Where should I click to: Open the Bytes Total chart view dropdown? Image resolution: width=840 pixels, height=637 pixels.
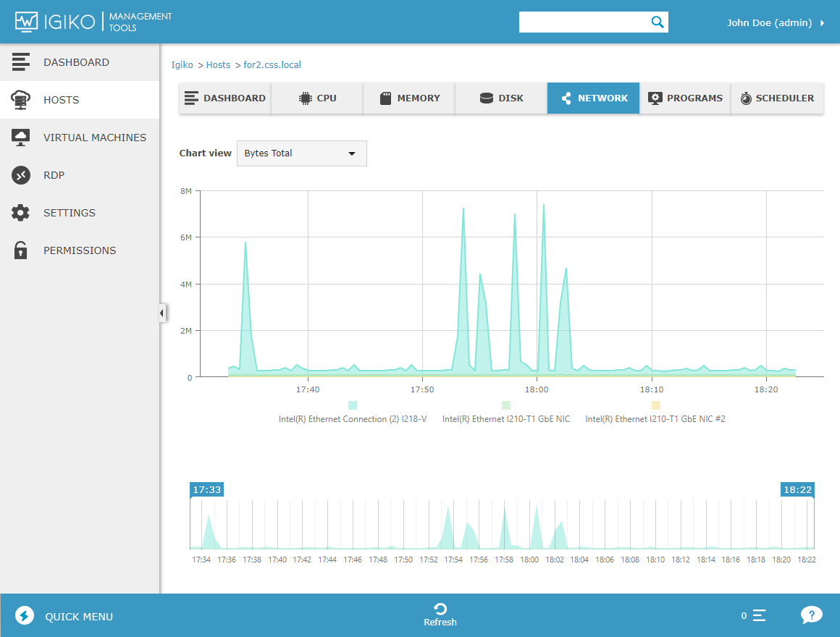[302, 153]
